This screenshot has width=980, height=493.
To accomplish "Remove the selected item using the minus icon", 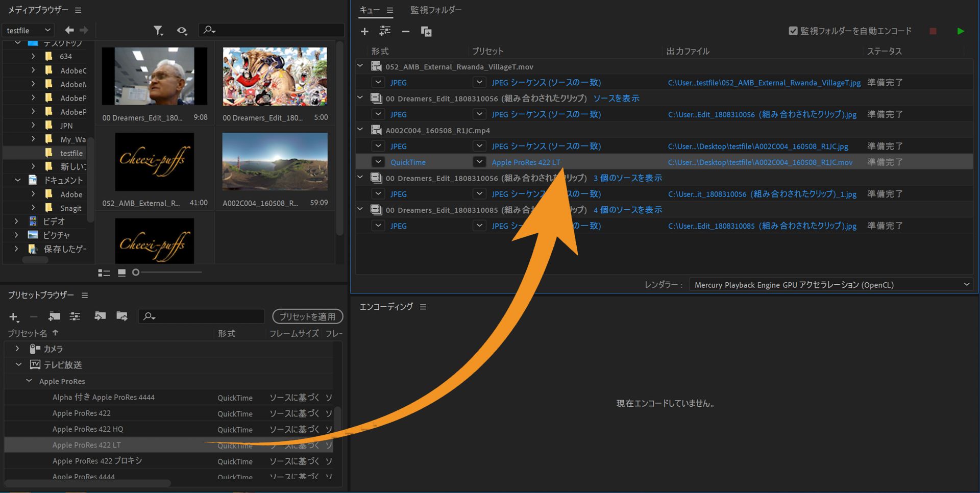I will pos(405,31).
